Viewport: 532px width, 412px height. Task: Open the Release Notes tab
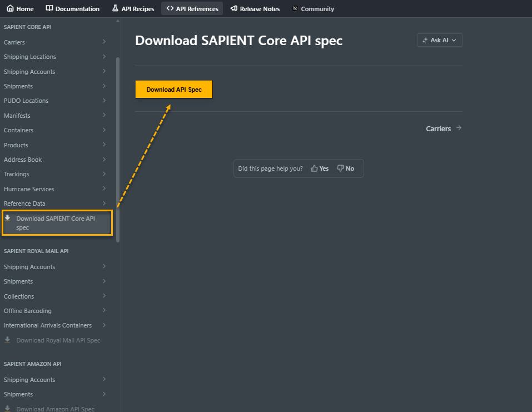(x=255, y=8)
